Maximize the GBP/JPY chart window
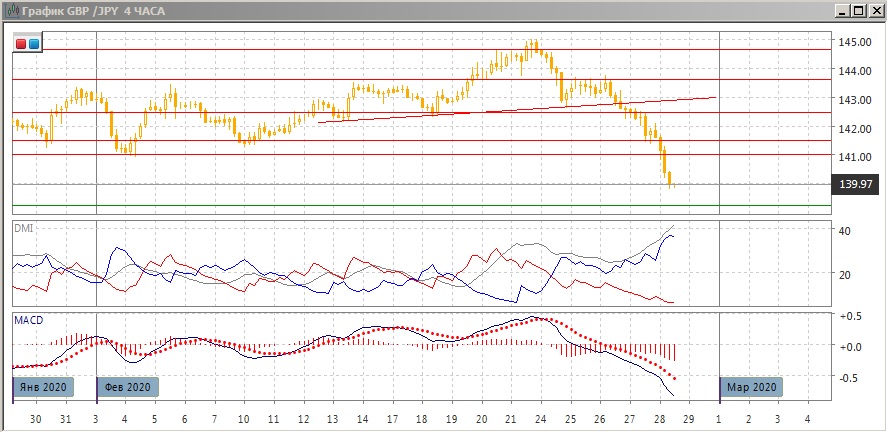 (859, 10)
